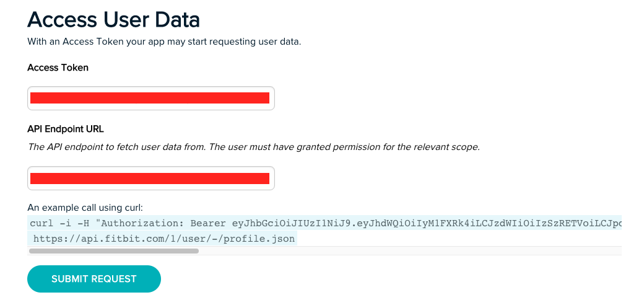This screenshot has width=644, height=300.
Task: Click the "Access User Data" heading
Action: pyautogui.click(x=113, y=20)
